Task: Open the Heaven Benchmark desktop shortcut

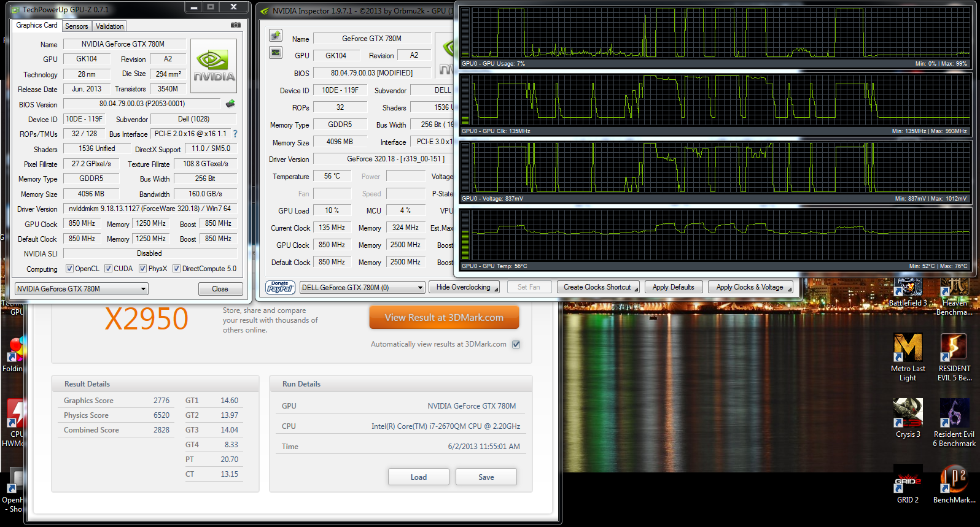Action: click(x=954, y=297)
